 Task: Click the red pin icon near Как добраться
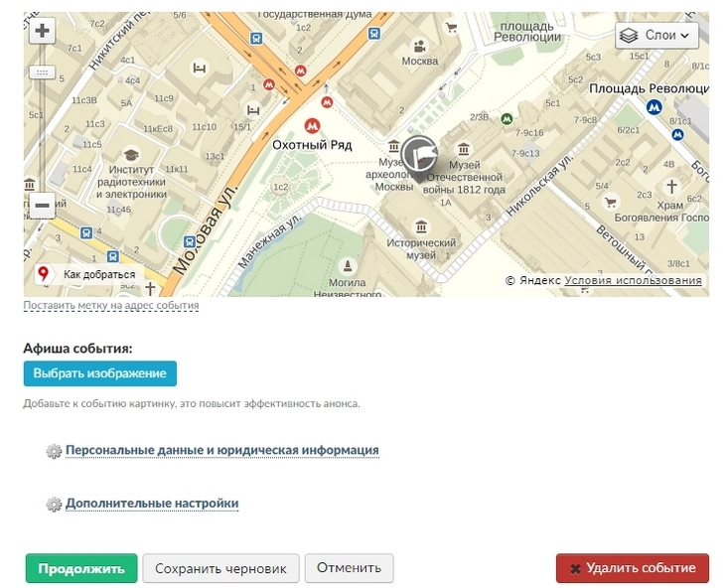[x=44, y=274]
